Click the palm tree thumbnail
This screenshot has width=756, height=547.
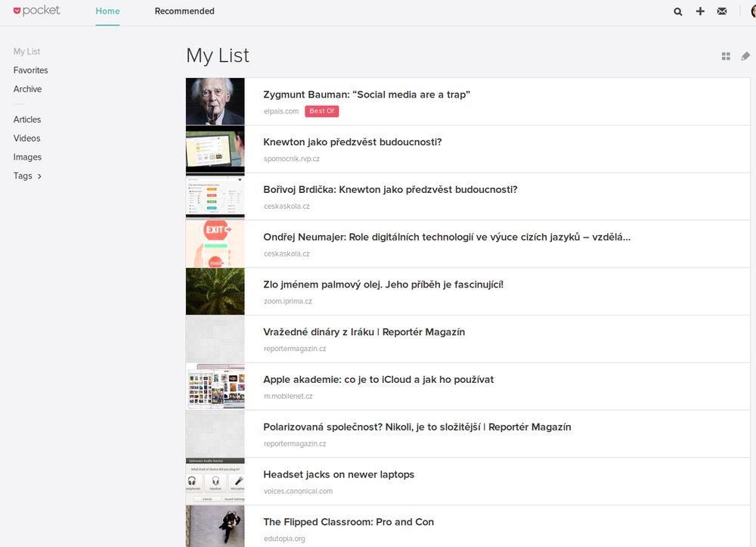click(x=215, y=291)
